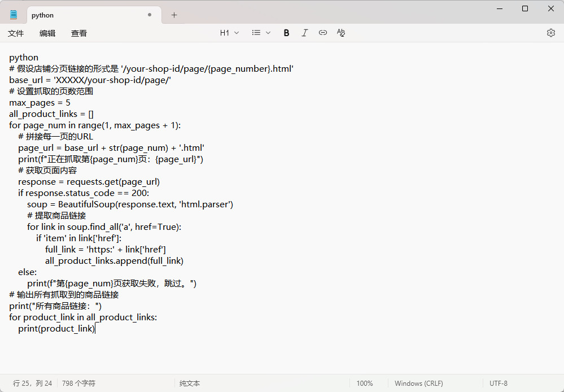The height and width of the screenshot is (392, 564).
Task: Insert a hyperlink with link icon
Action: point(322,33)
